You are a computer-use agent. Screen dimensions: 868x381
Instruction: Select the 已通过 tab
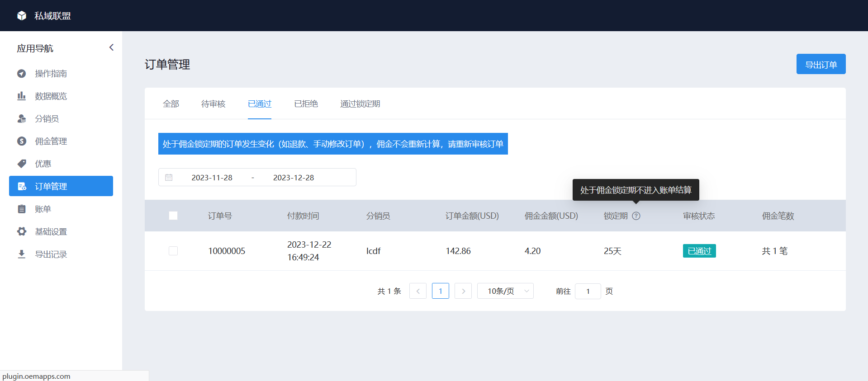click(x=260, y=104)
